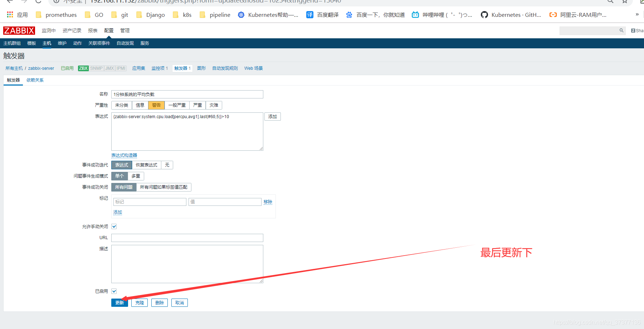Click the zabbix-server breadcrumb link
This screenshot has height=329, width=644.
(x=41, y=68)
